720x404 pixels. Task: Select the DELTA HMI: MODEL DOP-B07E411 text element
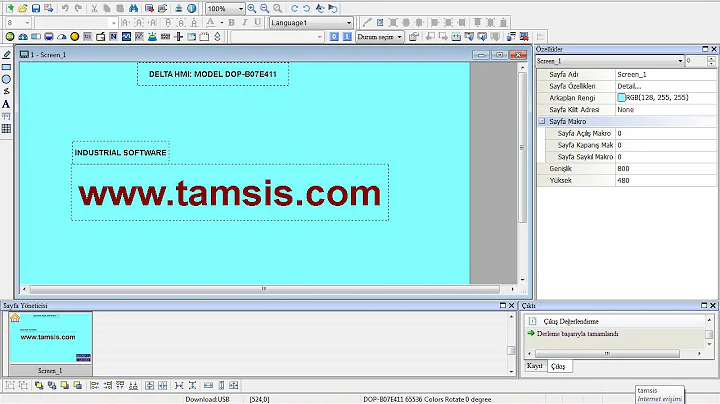tap(213, 74)
